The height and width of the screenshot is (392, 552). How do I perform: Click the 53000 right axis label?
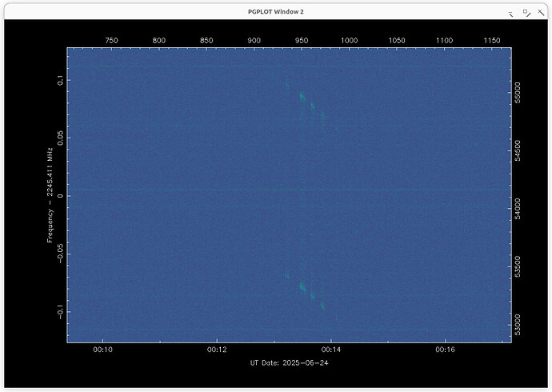click(x=517, y=325)
